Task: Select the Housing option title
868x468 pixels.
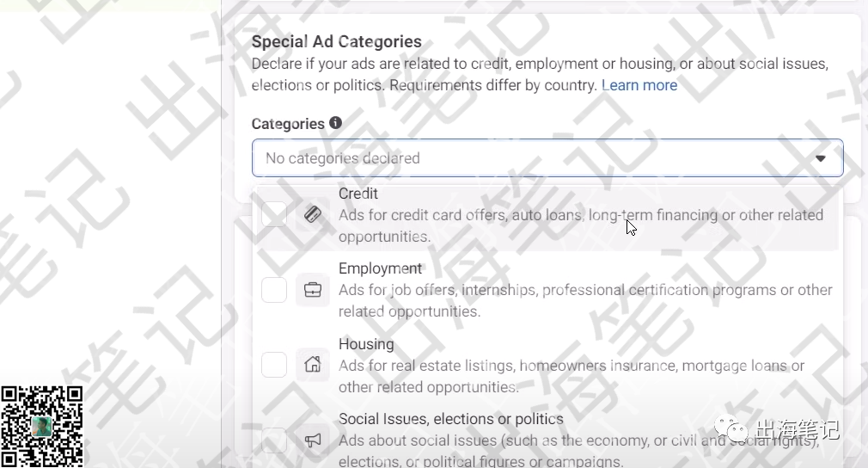Action: 366,344
